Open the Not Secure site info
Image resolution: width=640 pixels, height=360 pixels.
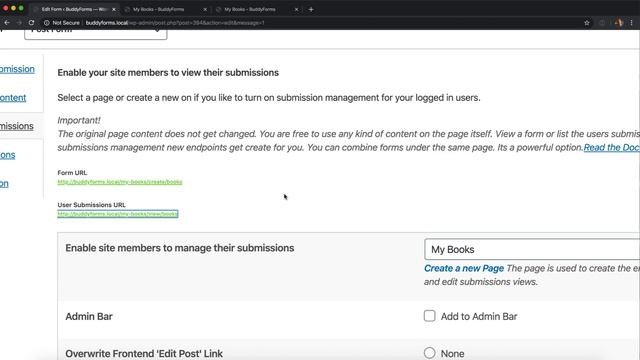coord(62,23)
